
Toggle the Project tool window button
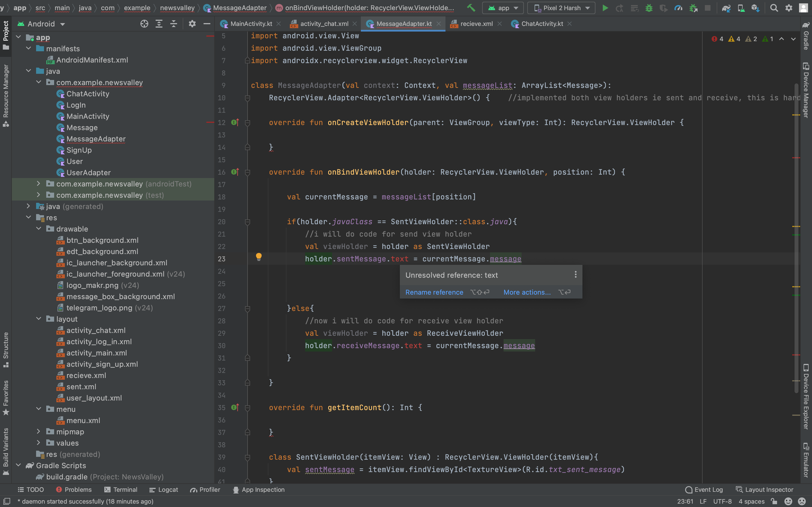click(6, 35)
